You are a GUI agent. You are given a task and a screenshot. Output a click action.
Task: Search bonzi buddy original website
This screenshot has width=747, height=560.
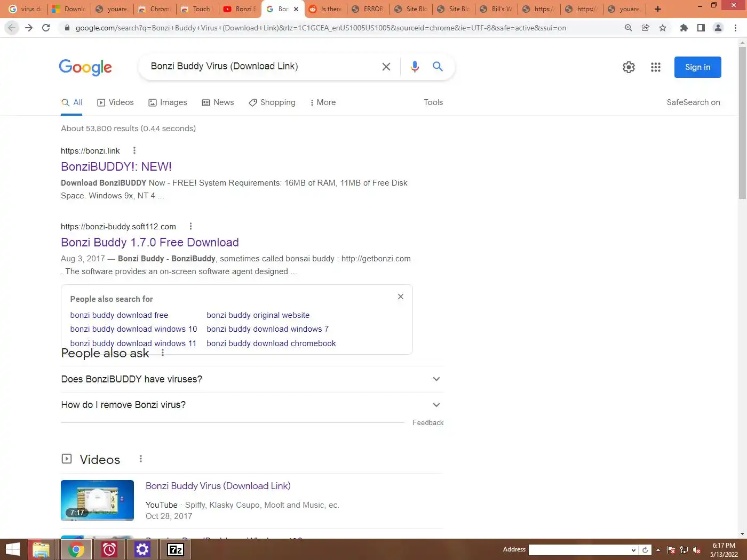258,315
